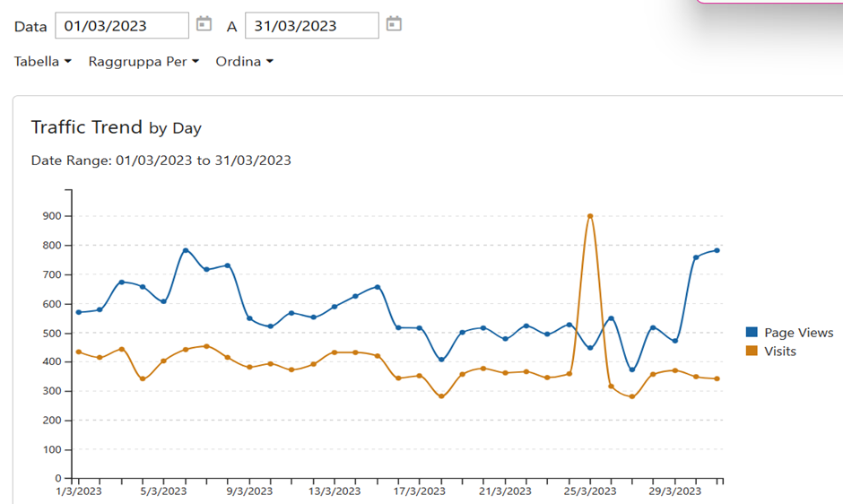Viewport: 843px width, 504px height.
Task: Select the last Page Views data point
Action: pos(717,250)
